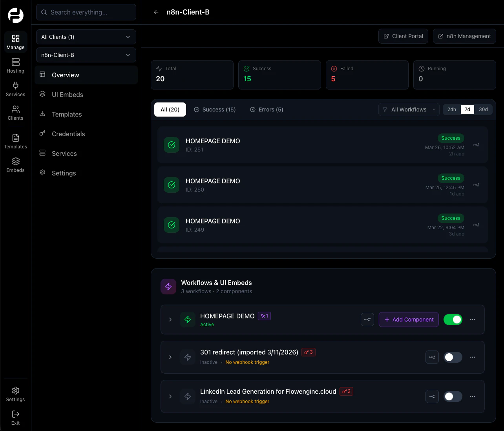Open the workflow graph icon next to HOMEPAGE DEMO
Screen dimensions: 504x431
(367, 320)
